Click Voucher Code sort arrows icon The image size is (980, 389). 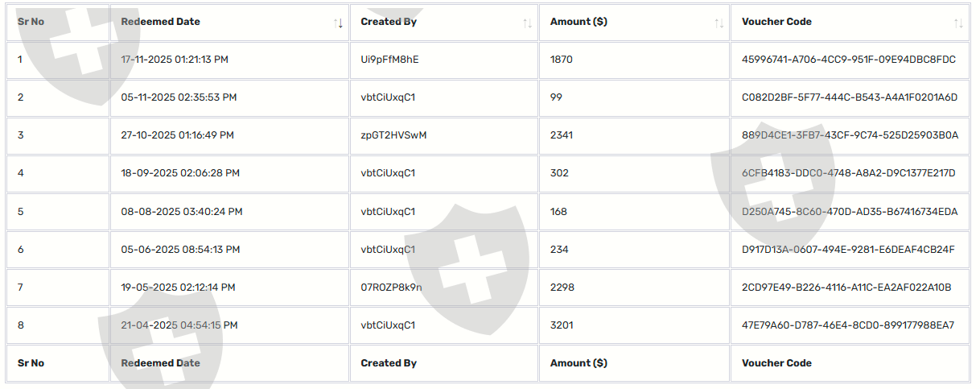[957, 23]
